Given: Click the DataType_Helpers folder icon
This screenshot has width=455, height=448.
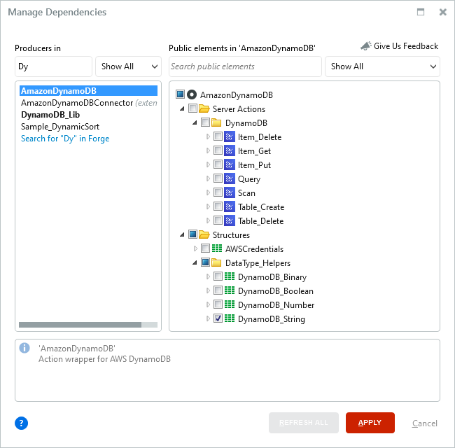Looking at the screenshot, I should 216,263.
